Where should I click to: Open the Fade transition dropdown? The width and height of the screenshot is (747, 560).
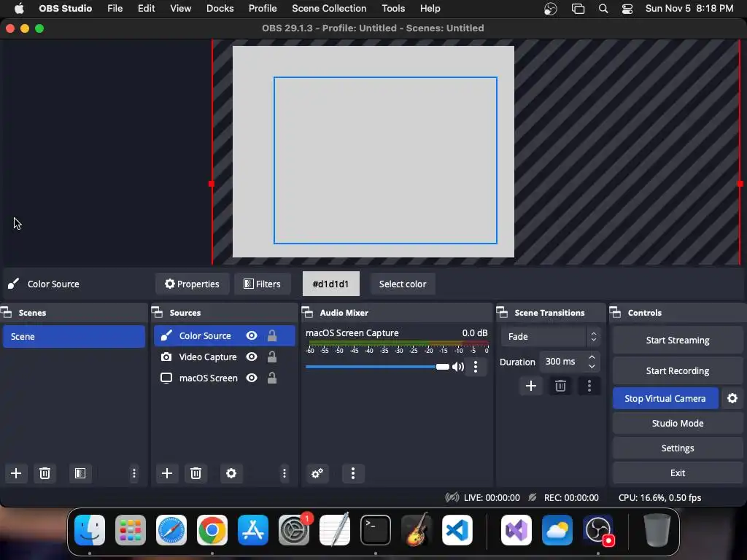[550, 337]
